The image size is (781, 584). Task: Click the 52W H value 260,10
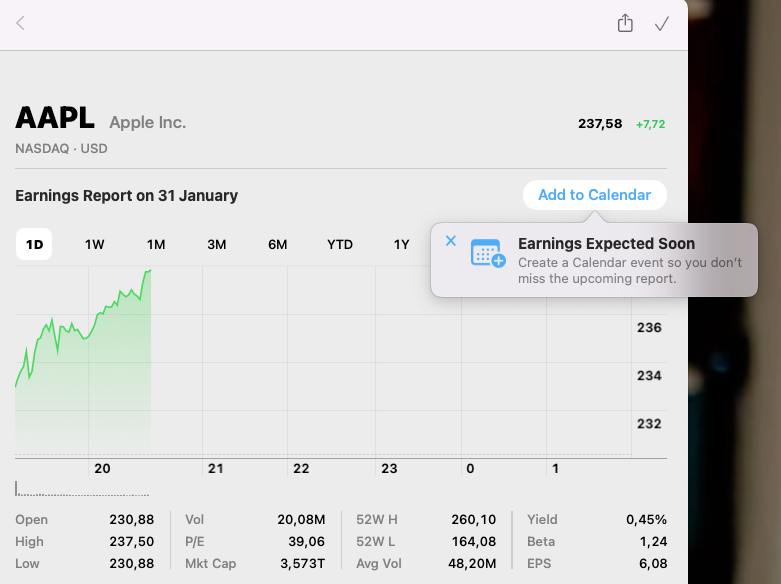(474, 519)
